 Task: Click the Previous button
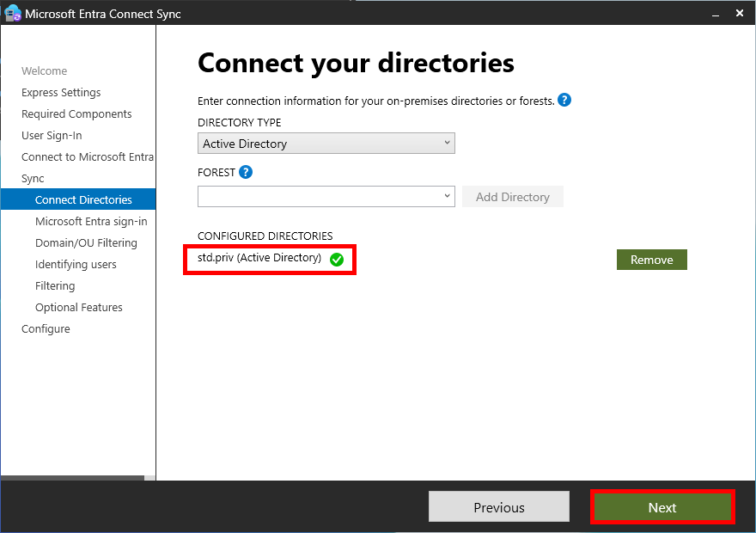pos(498,506)
